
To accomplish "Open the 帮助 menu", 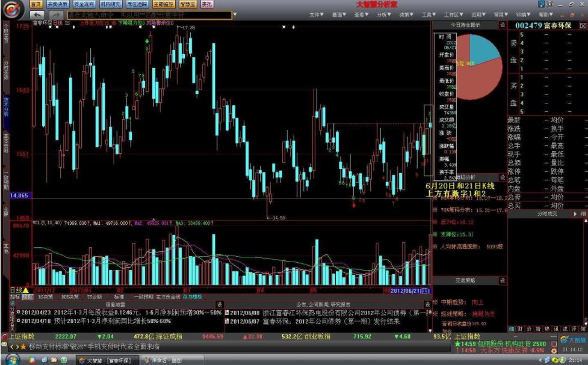I will pos(546,14).
